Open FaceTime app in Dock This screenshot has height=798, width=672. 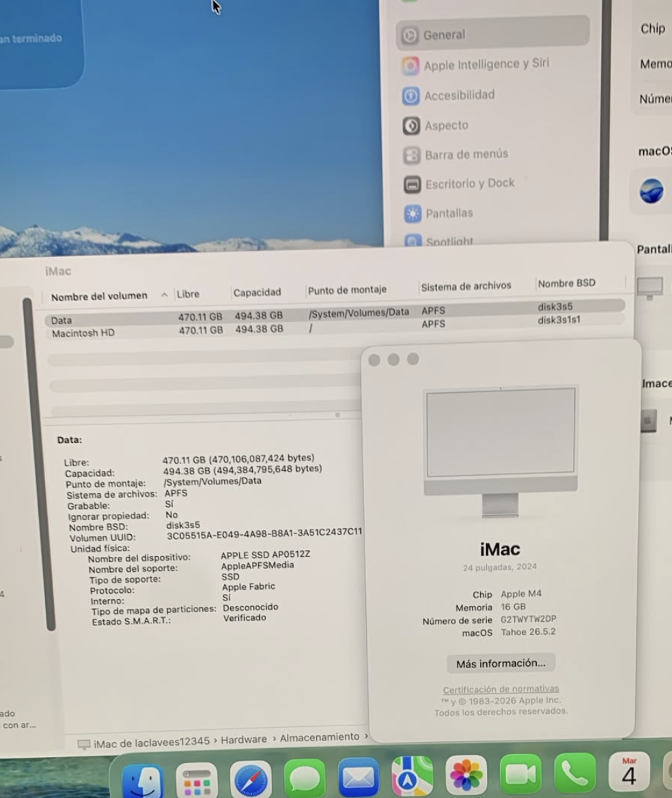[520, 775]
